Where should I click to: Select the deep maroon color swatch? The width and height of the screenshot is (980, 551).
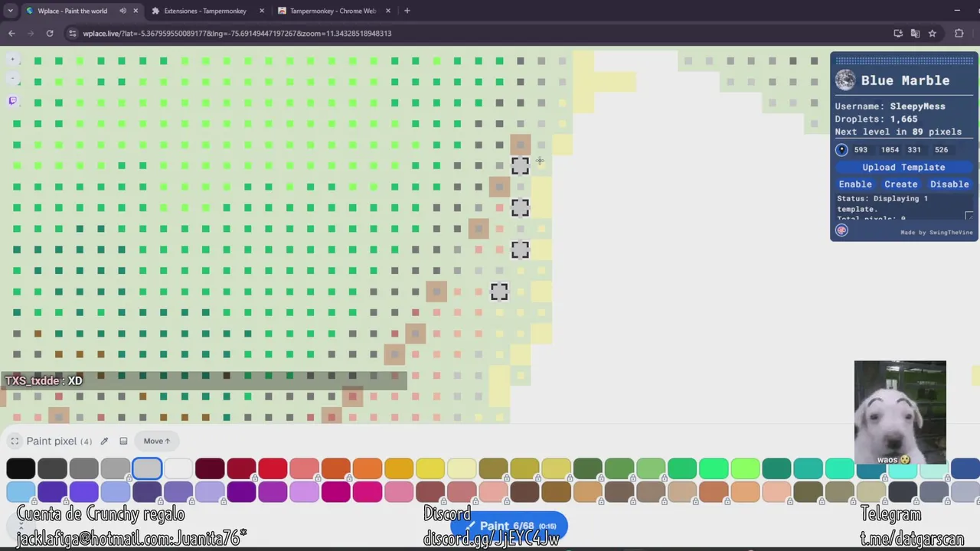pyautogui.click(x=209, y=468)
